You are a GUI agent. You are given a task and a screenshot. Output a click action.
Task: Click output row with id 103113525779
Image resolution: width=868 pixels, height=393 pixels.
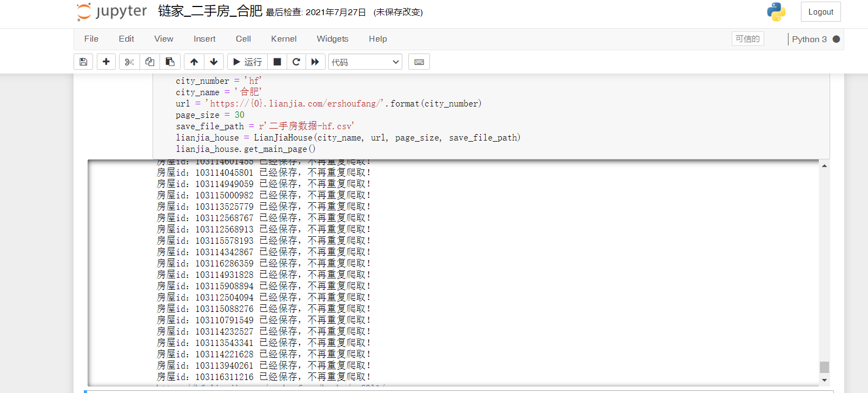pos(264,207)
